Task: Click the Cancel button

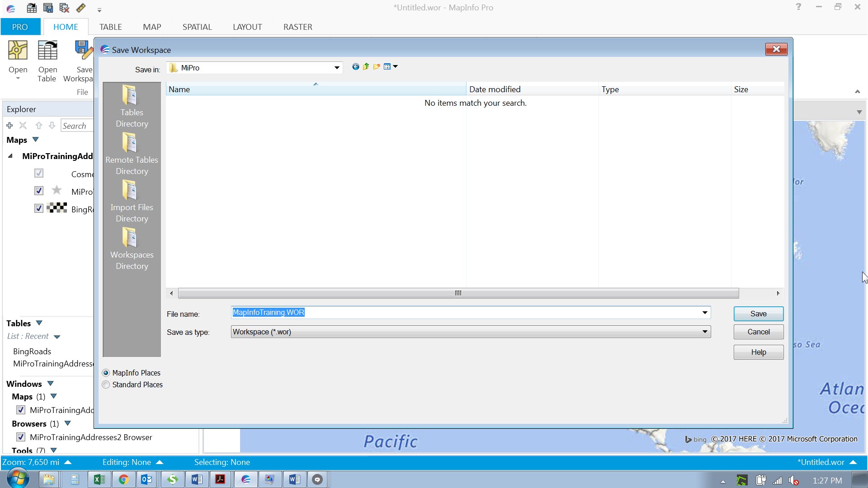Action: pyautogui.click(x=758, y=332)
